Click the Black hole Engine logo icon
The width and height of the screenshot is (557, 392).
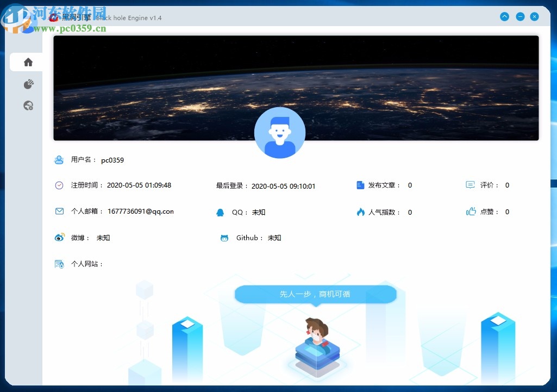click(54, 17)
